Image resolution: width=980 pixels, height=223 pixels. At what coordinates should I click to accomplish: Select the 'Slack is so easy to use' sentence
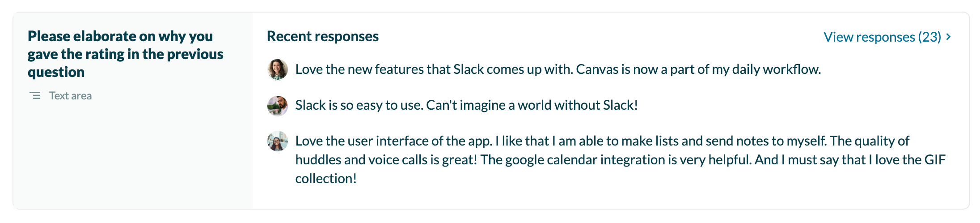pos(359,105)
